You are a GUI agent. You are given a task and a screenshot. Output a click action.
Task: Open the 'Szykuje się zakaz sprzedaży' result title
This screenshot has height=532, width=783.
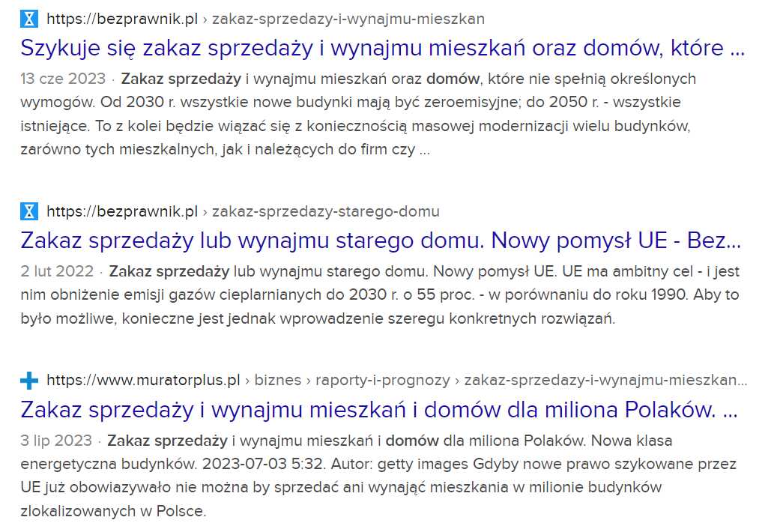tap(383, 48)
